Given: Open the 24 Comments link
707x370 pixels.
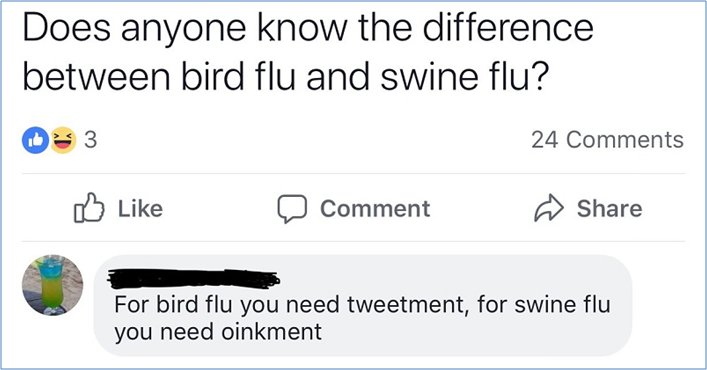Looking at the screenshot, I should pyautogui.click(x=607, y=140).
